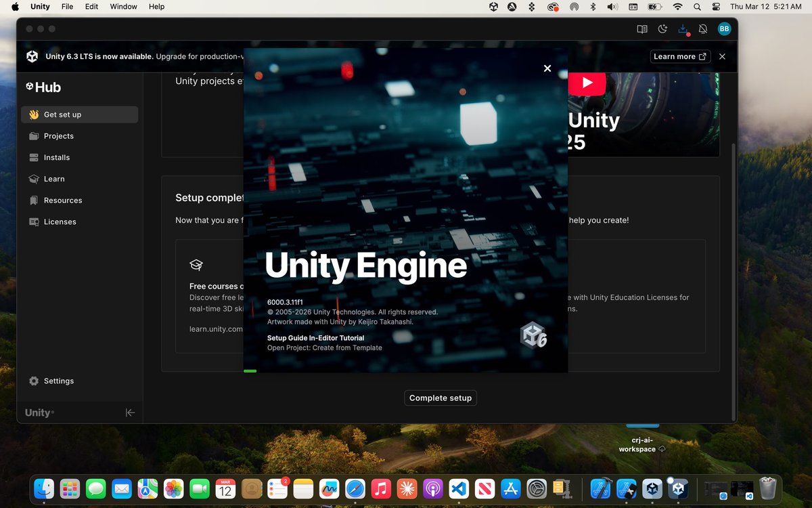The image size is (812, 508).
Task: Close the Unity Engine splash dialog
Action: [547, 68]
